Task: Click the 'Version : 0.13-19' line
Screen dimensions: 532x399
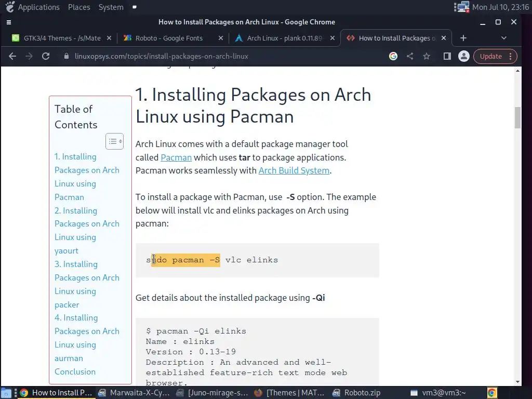Action: tap(191, 352)
